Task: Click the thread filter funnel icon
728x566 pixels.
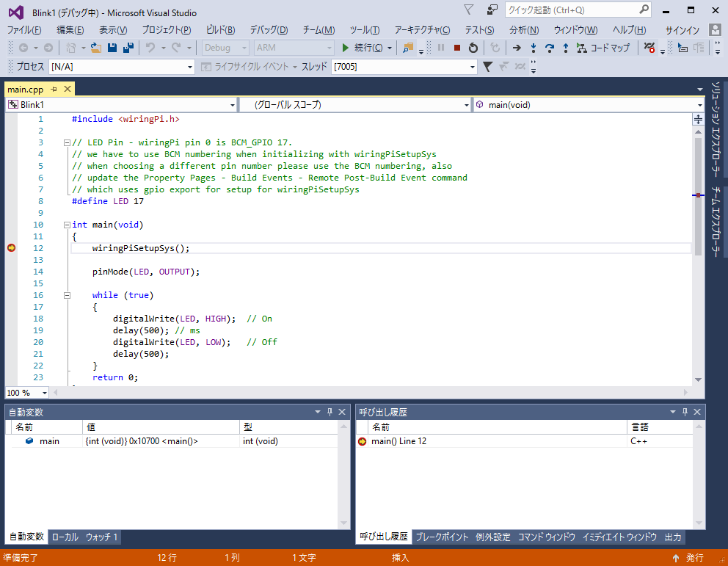Action: click(x=487, y=66)
